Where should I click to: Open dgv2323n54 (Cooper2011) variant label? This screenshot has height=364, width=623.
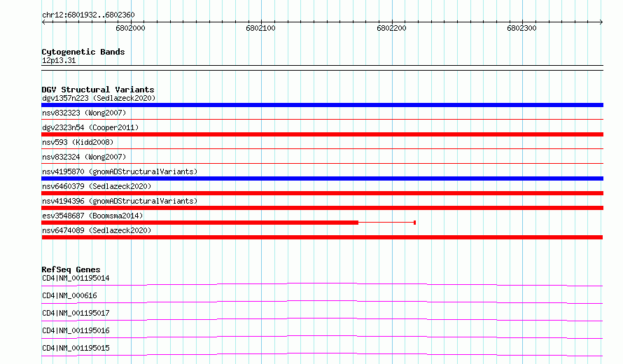coord(90,127)
